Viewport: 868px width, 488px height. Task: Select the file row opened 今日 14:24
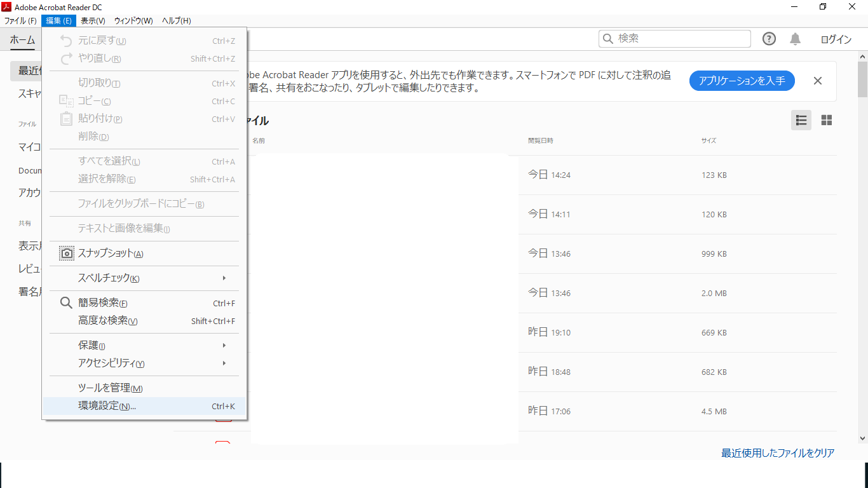[505, 175]
